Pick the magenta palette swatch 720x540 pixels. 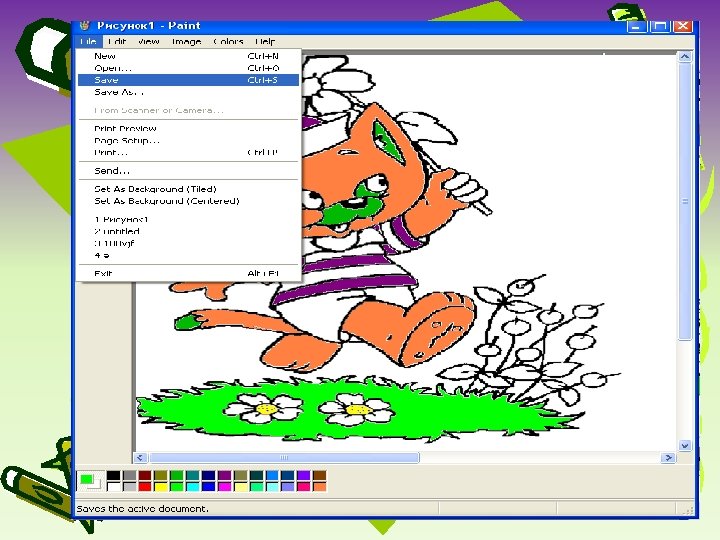(225, 486)
